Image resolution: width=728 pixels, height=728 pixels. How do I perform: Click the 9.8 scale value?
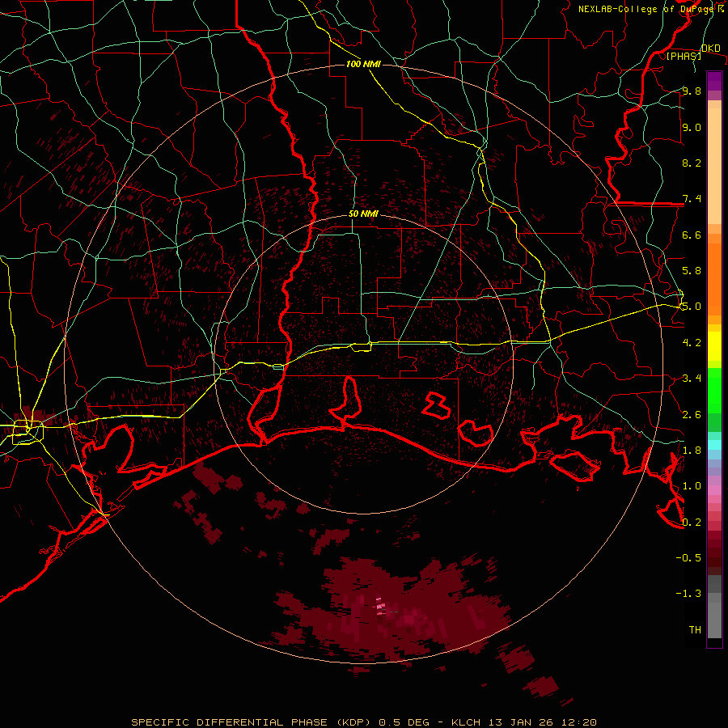(x=692, y=91)
